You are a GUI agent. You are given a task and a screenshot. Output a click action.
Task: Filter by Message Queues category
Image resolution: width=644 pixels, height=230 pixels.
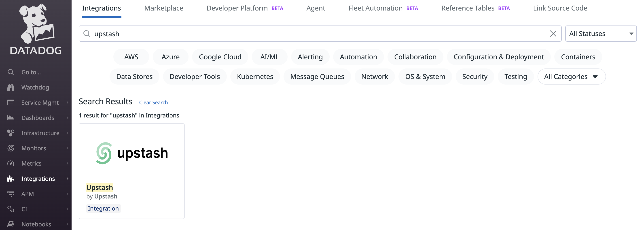pos(317,77)
